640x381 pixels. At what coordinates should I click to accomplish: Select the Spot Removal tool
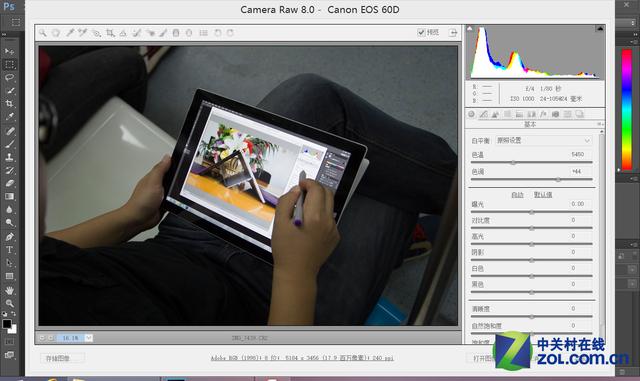click(136, 33)
